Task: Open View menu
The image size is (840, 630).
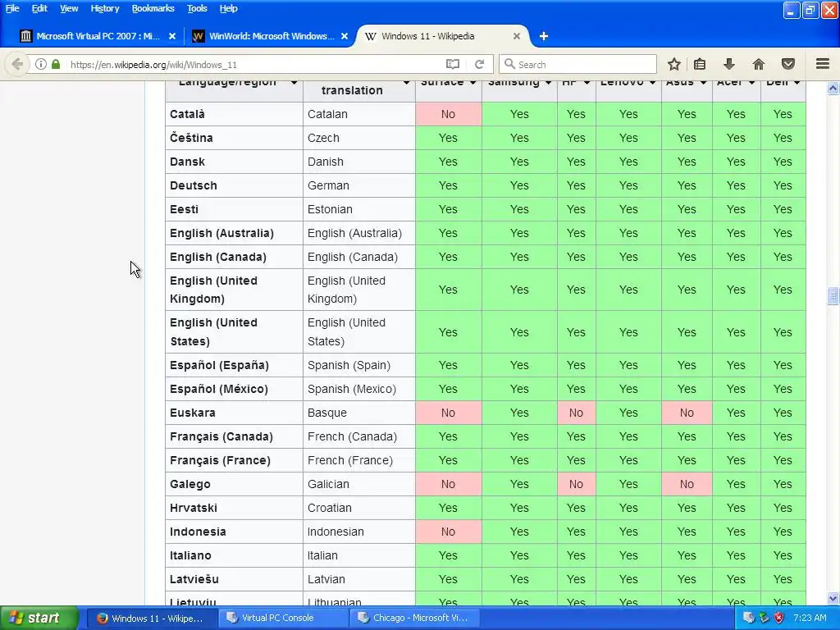Action: click(69, 8)
